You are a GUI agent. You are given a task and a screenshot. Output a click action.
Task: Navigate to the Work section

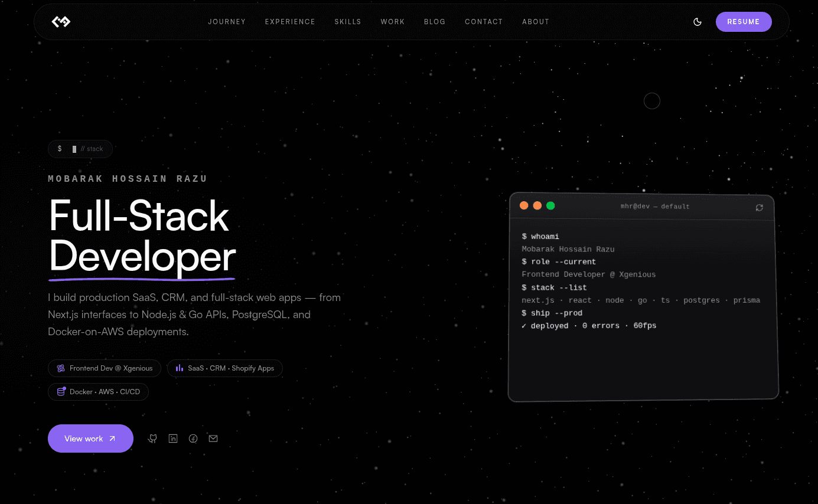(x=393, y=22)
